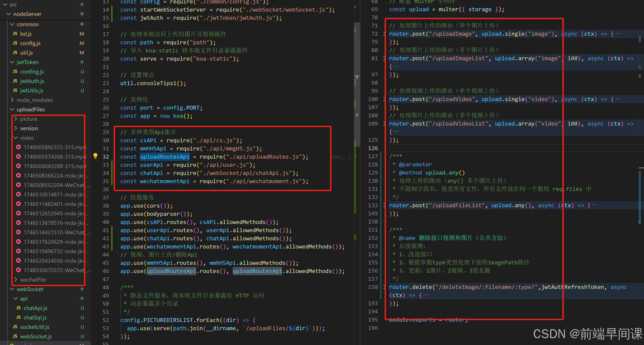Open bd.js file in common folder
This screenshot has width=644, height=345.
pos(26,34)
